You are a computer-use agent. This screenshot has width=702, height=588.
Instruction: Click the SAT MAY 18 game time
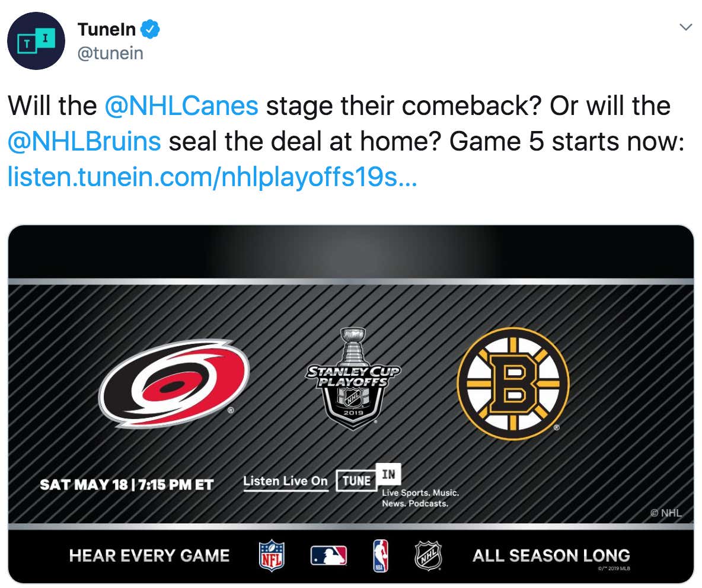(127, 485)
